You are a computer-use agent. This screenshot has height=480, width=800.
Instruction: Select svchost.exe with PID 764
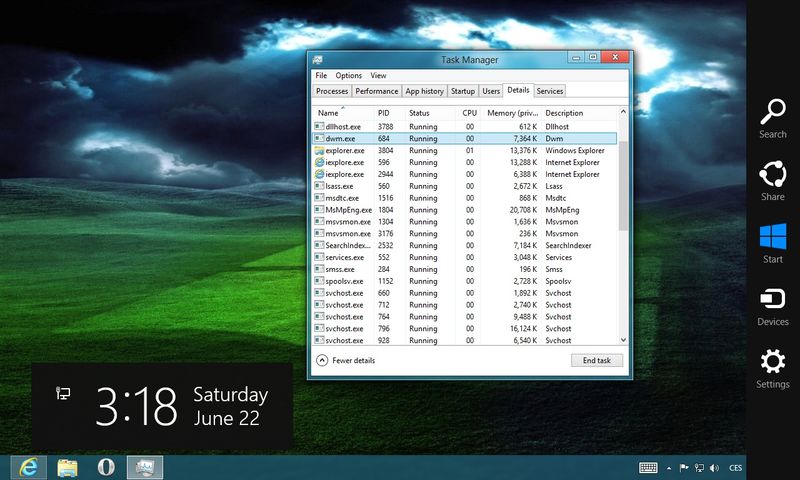464,317
